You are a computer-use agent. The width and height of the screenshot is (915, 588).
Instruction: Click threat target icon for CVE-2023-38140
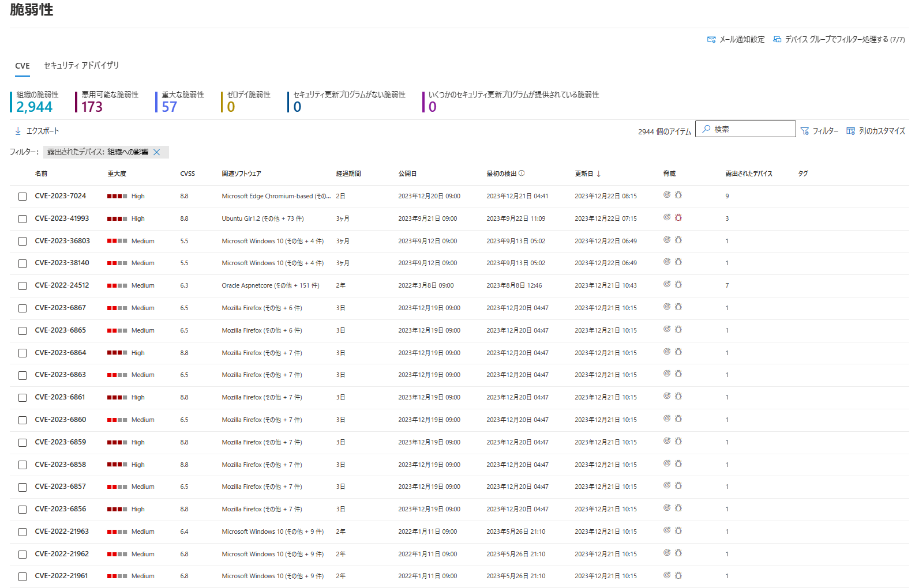[667, 262]
